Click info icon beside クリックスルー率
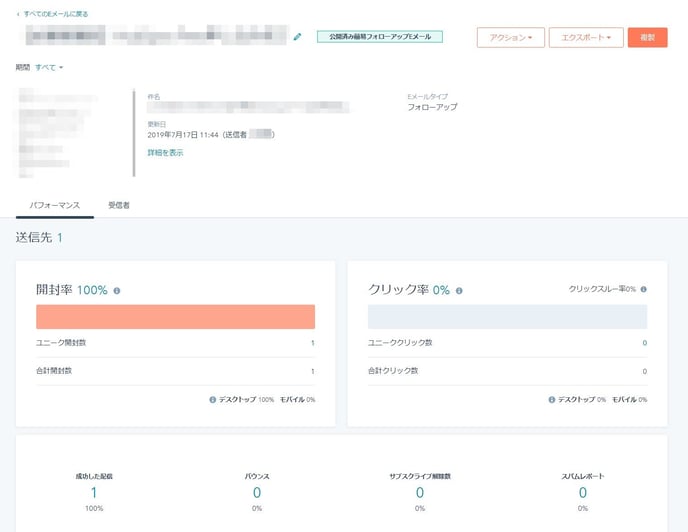Screen dimensions: 688x532 [x=644, y=289]
